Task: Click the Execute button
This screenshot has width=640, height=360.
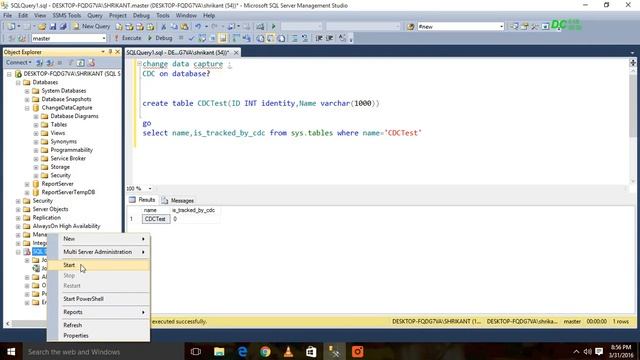Action: point(127,38)
